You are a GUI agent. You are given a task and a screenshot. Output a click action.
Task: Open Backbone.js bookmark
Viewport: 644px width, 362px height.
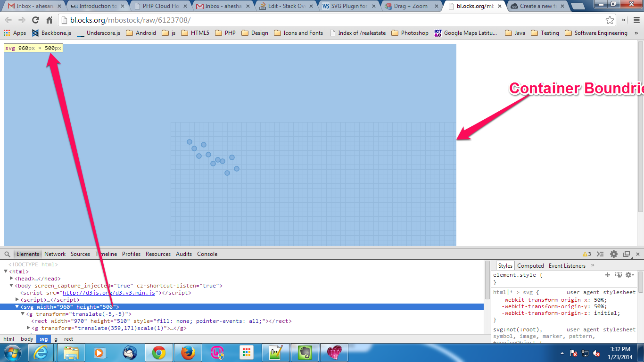tap(51, 33)
